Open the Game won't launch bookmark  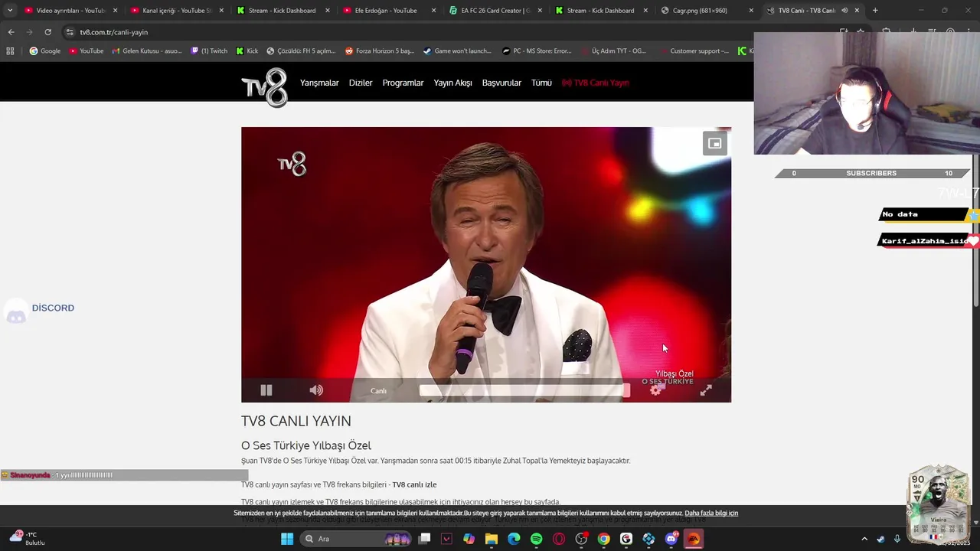pyautogui.click(x=457, y=51)
